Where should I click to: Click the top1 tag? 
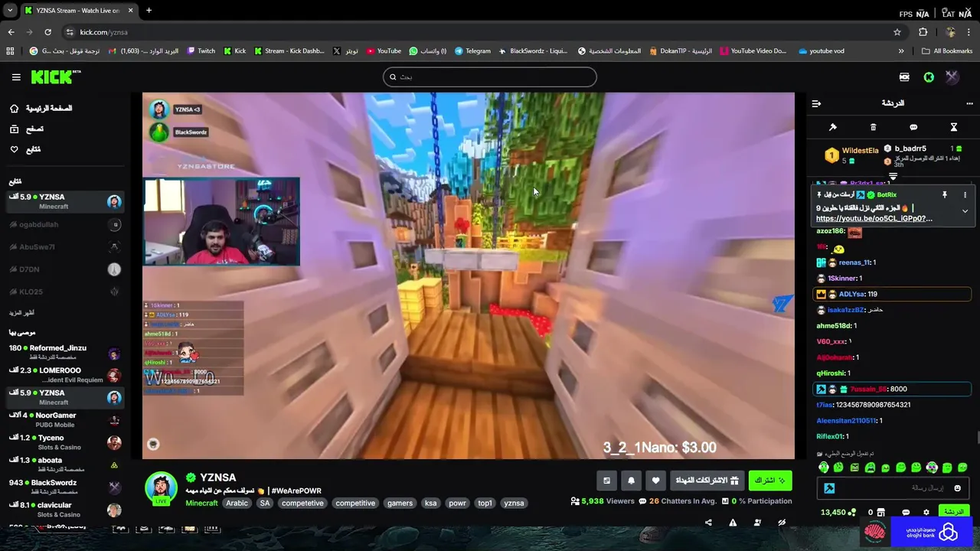coord(485,504)
